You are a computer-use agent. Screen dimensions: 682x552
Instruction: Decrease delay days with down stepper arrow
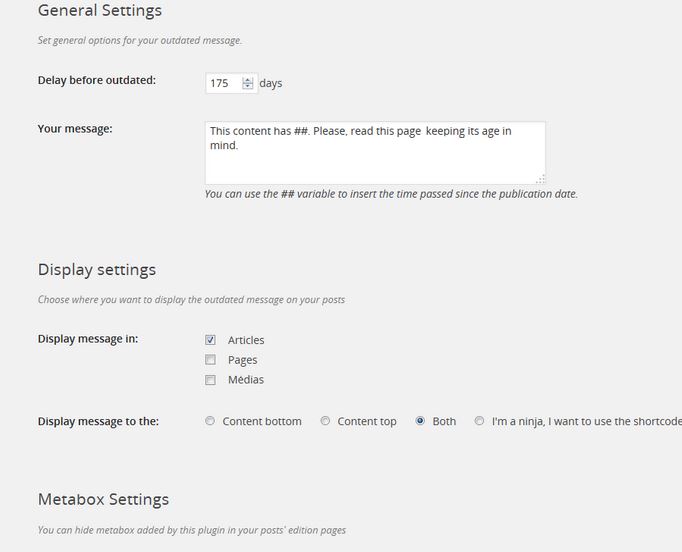(247, 86)
